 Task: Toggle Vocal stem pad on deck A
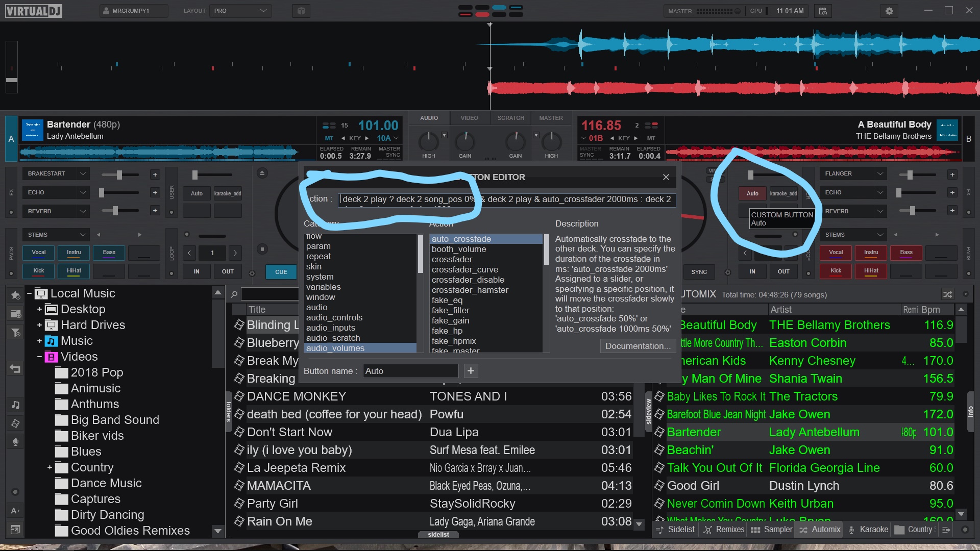click(39, 253)
